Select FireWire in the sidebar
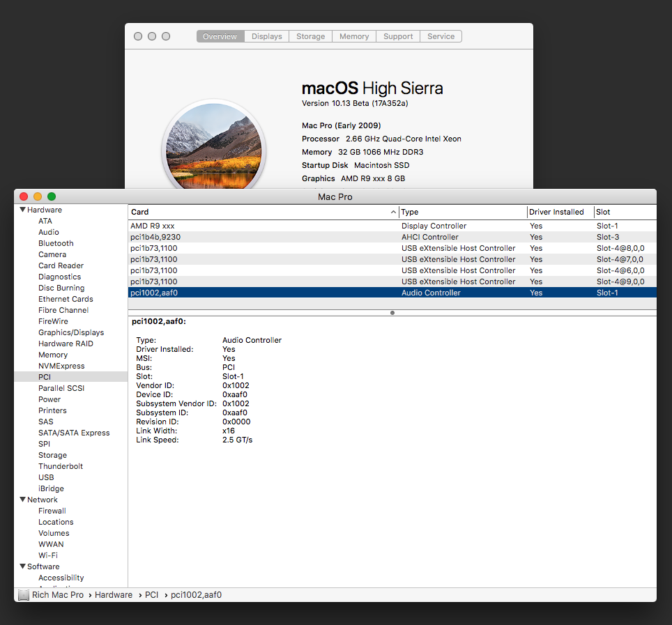Screen dimensions: 672x625 53,321
